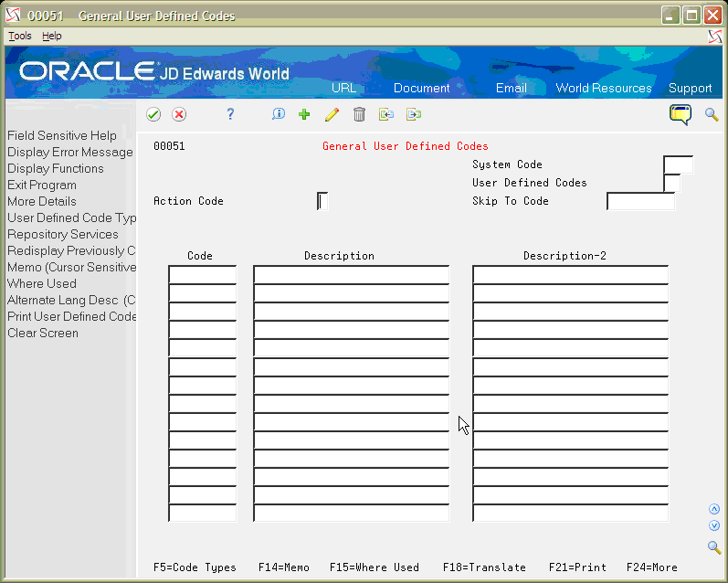Click the URL link in banner
The width and height of the screenshot is (728, 583).
[x=344, y=88]
